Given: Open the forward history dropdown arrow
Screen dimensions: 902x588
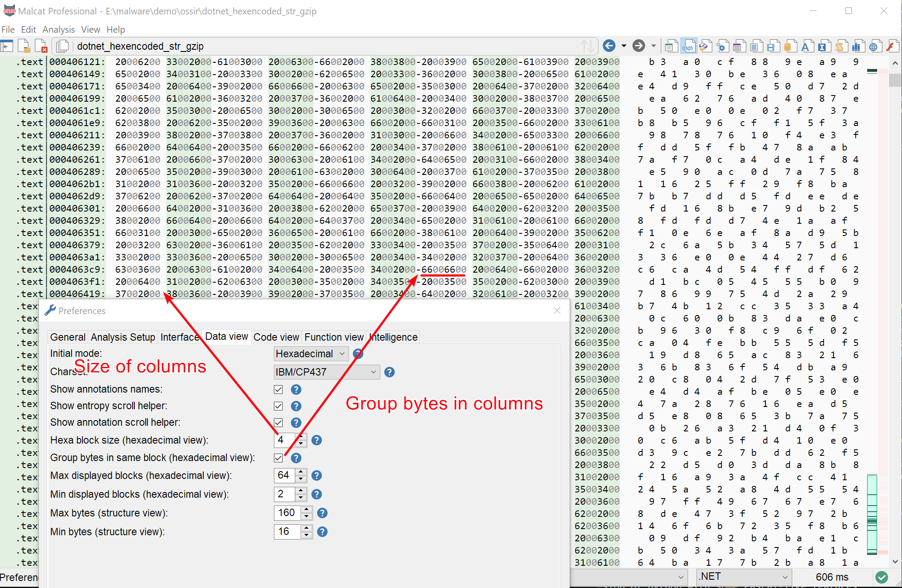Looking at the screenshot, I should (x=653, y=46).
